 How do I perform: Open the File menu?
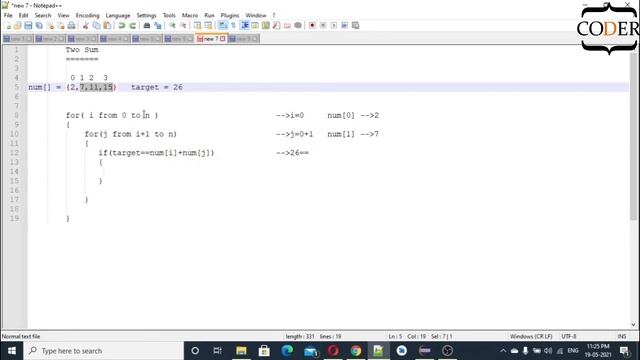(8, 15)
